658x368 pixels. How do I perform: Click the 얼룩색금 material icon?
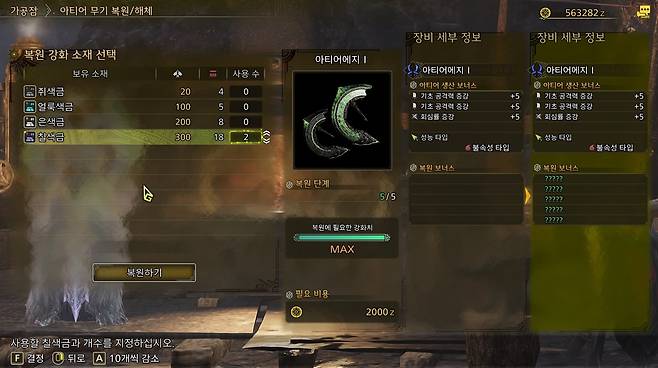click(30, 107)
